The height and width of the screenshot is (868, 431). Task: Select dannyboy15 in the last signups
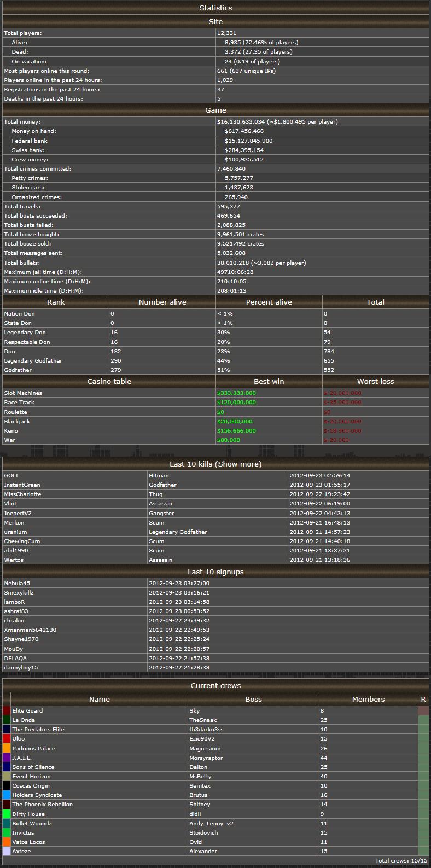21,668
